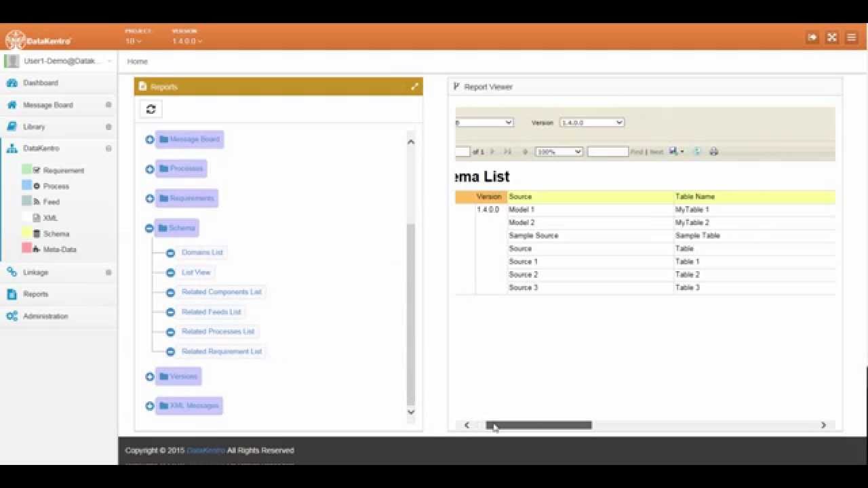The width and height of the screenshot is (868, 488).
Task: Expand the XML Messages report folder
Action: click(150, 406)
